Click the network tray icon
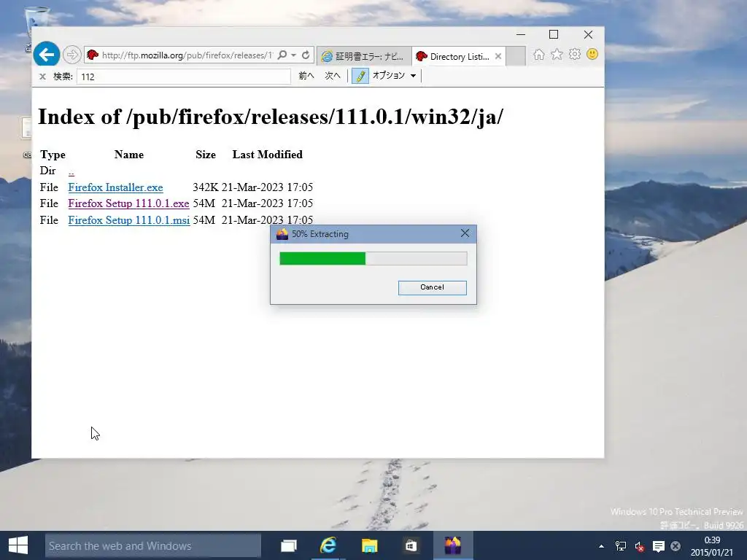The image size is (747, 560). 621,546
